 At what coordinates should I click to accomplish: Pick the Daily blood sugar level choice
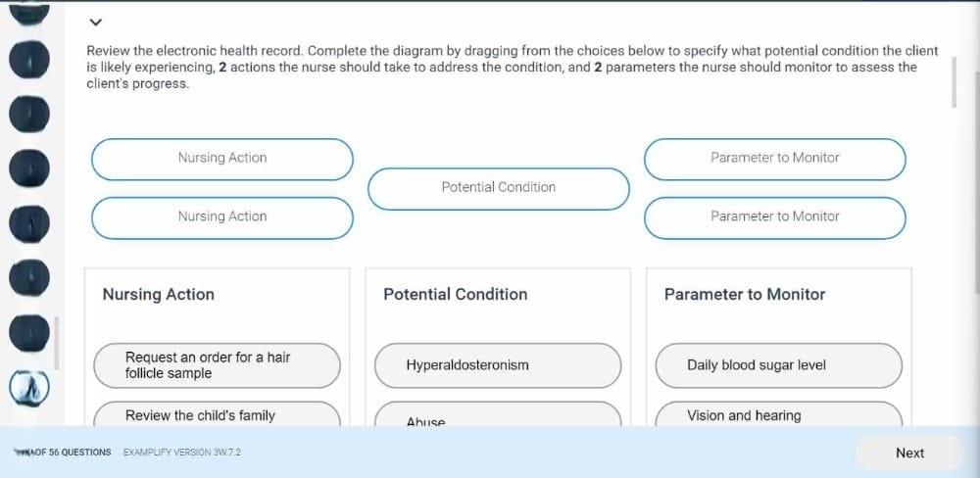pyautogui.click(x=778, y=365)
